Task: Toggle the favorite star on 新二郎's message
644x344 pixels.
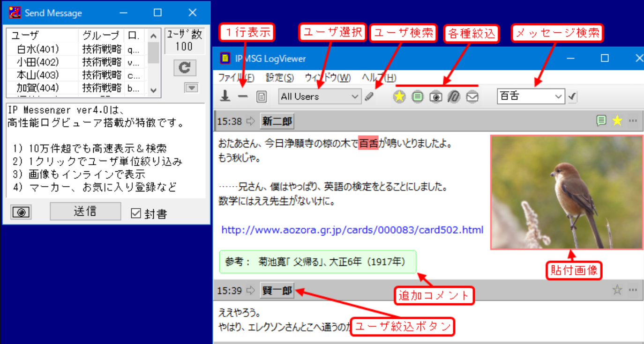Action: [x=617, y=121]
